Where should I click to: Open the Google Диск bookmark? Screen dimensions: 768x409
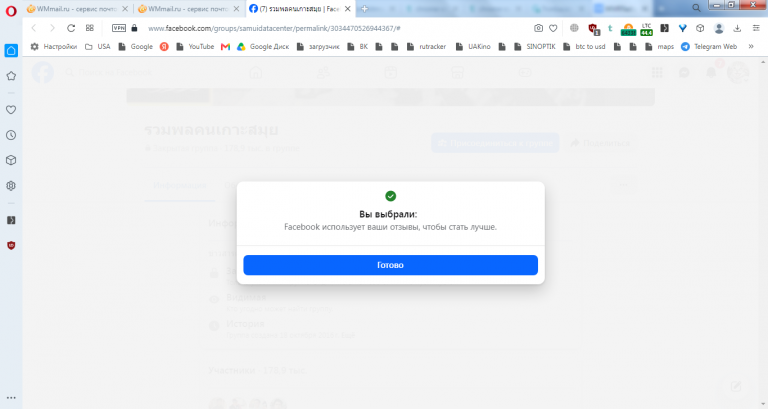(x=263, y=47)
